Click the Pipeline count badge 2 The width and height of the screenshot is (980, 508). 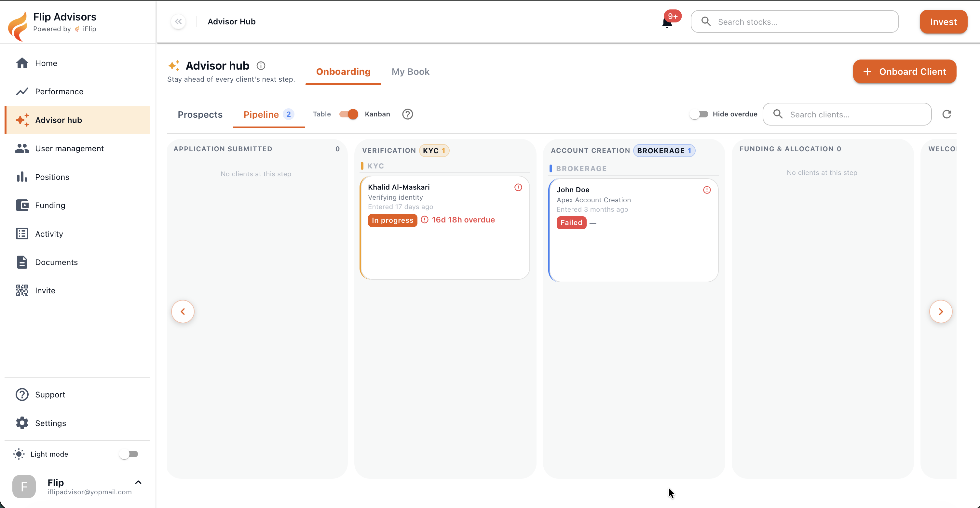coord(288,114)
